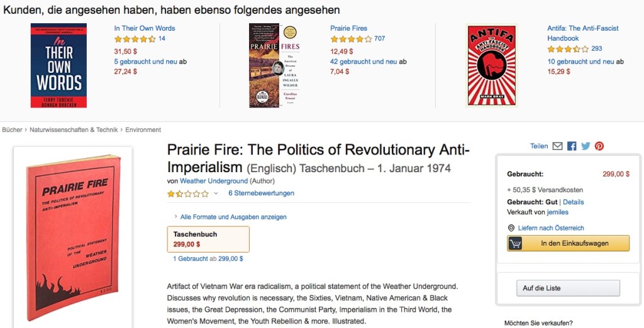Screen dimensions: 644x328
Task: Open the In Their Own Words cover
Action: 58,66
